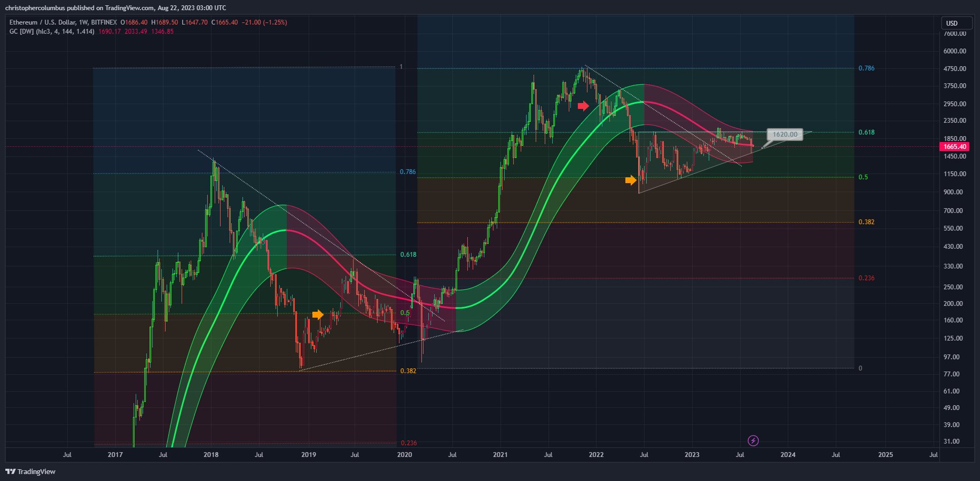980x481 pixels.
Task: Click the 7600.00 price axis label
Action: (x=955, y=33)
